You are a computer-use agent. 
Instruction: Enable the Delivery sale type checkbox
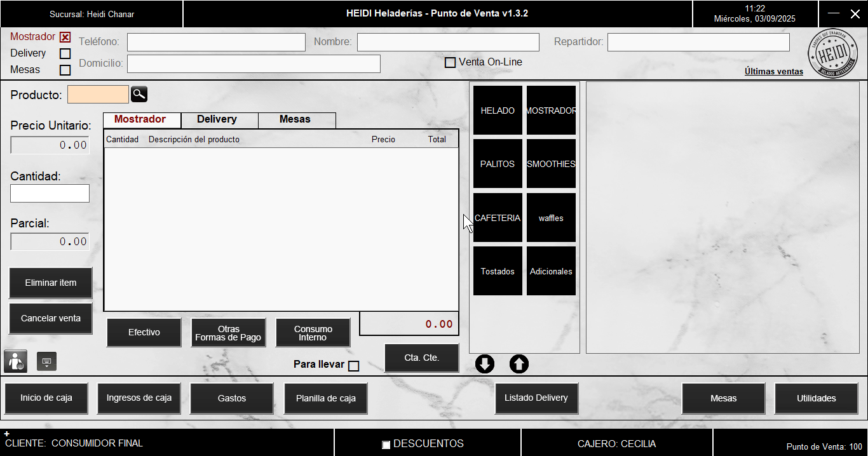(65, 54)
